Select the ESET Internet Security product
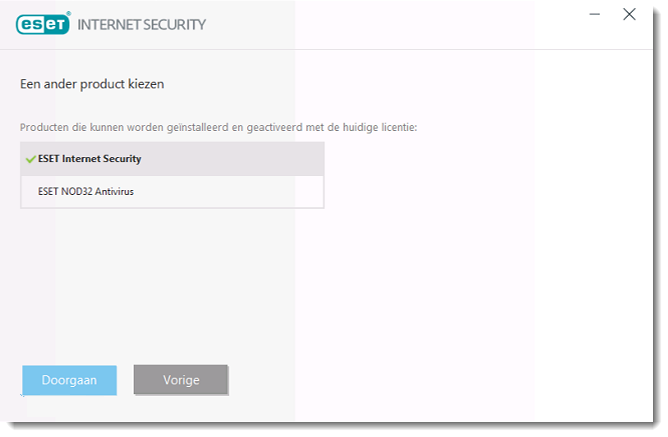This screenshot has width=668, height=437. 90,159
